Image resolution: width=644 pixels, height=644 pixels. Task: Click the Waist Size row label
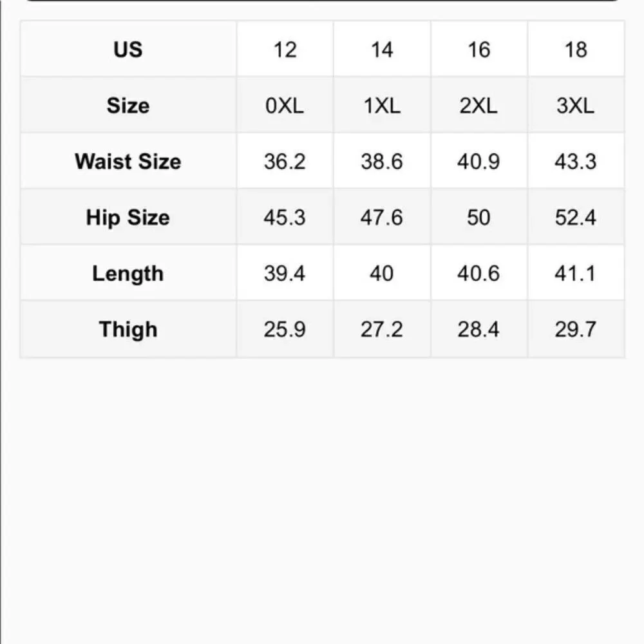click(128, 161)
